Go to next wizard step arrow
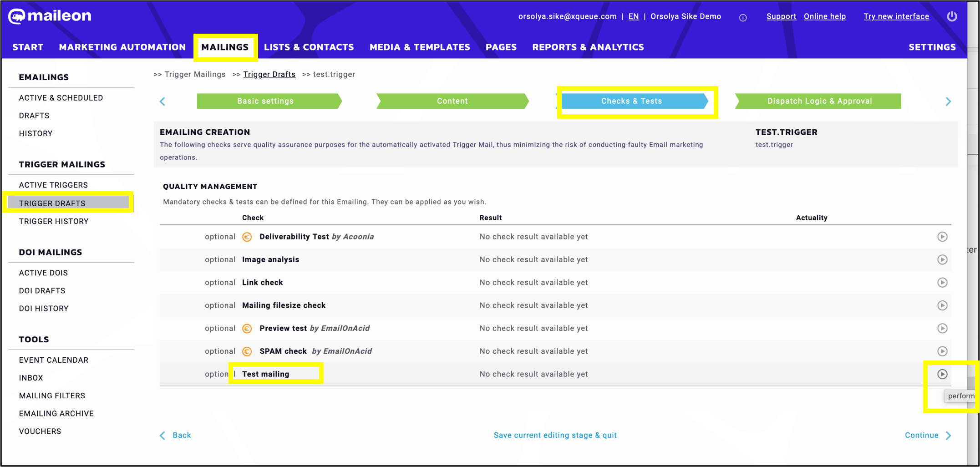The width and height of the screenshot is (980, 467). pos(948,101)
